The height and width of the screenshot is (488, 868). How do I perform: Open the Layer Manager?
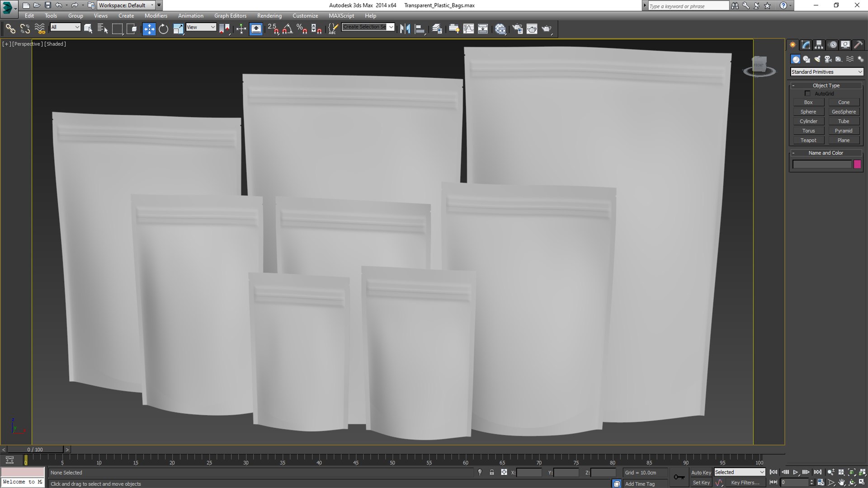pos(437,29)
